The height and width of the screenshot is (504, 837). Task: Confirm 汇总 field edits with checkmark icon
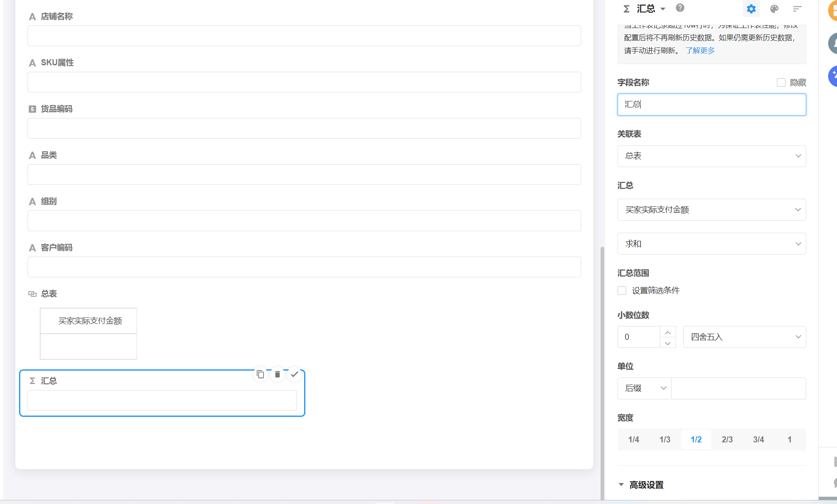tap(295, 374)
